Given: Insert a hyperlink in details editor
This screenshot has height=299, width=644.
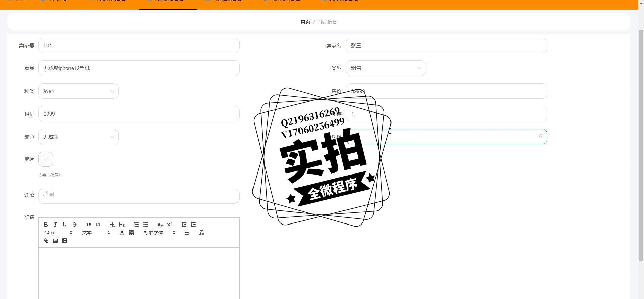Looking at the screenshot, I should 46,241.
